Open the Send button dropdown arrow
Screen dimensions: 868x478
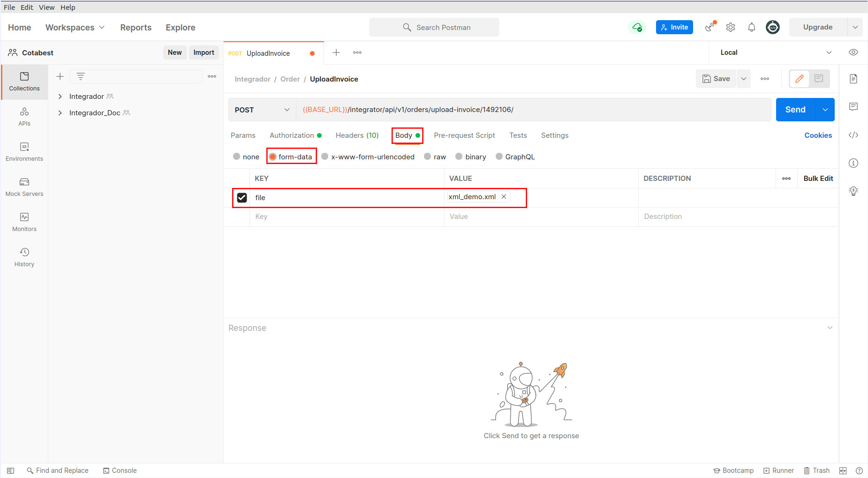point(825,110)
